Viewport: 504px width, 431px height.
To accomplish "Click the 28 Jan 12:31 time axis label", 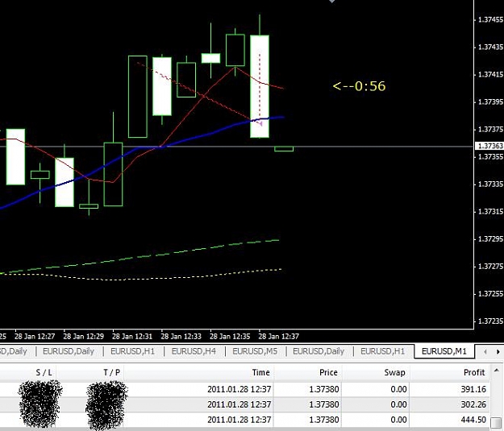I will click(x=132, y=336).
